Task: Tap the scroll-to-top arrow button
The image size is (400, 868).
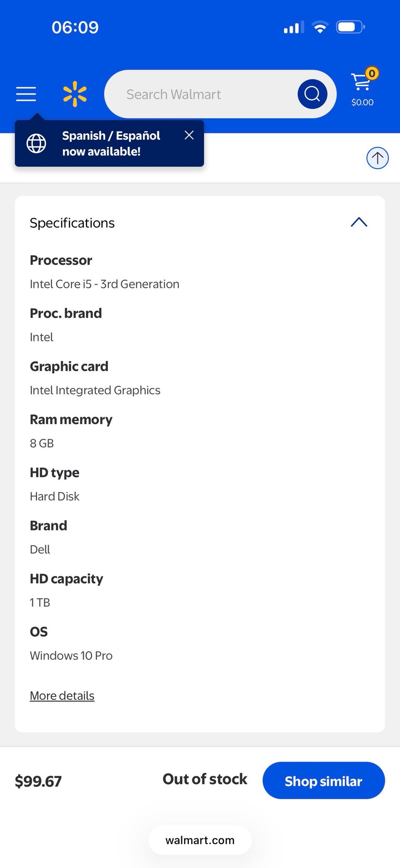Action: (377, 158)
